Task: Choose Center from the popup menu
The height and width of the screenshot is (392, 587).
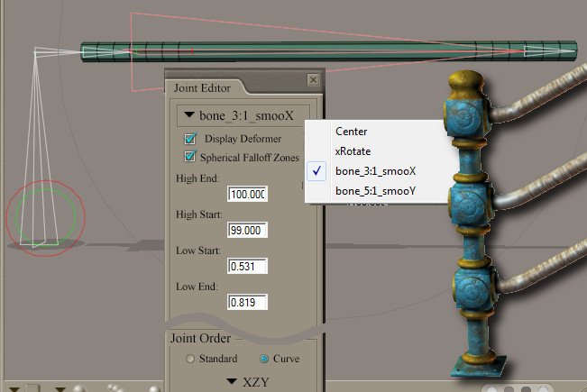Action: coord(351,132)
